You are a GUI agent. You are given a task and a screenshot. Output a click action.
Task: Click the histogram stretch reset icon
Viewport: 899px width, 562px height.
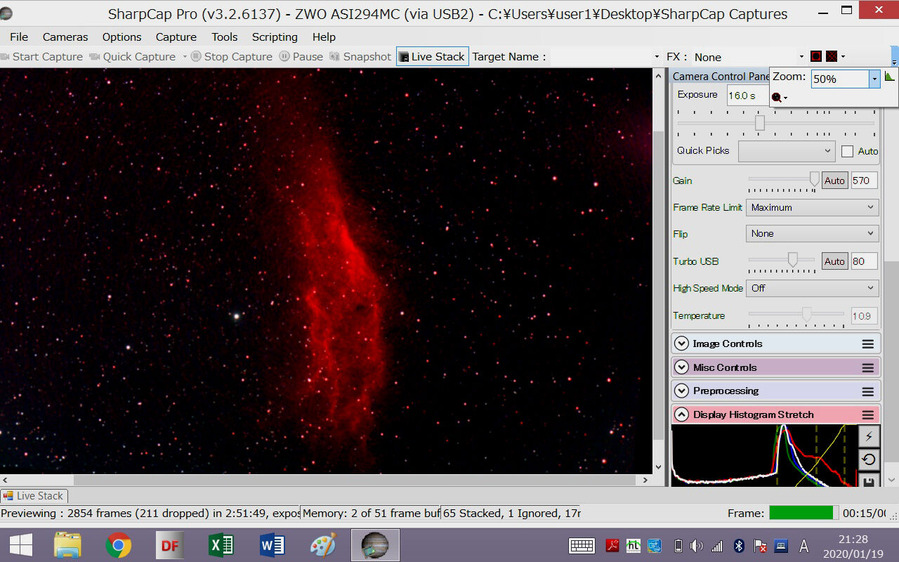click(x=869, y=459)
